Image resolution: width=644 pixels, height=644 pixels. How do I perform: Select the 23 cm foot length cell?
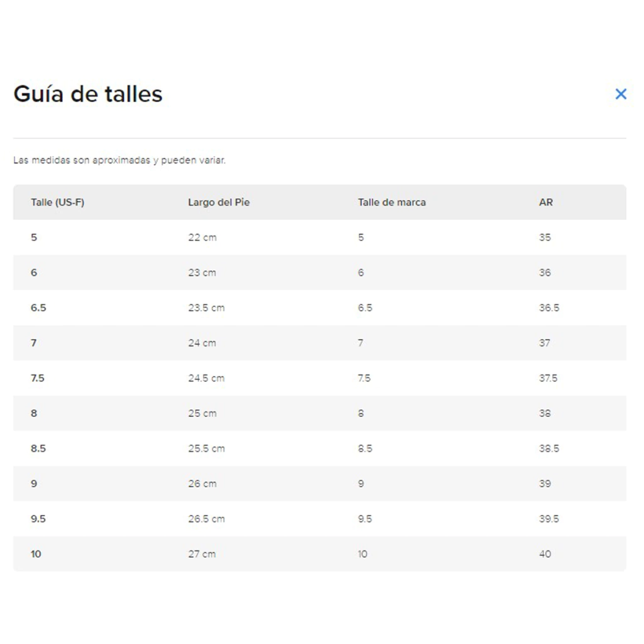pyautogui.click(x=202, y=273)
